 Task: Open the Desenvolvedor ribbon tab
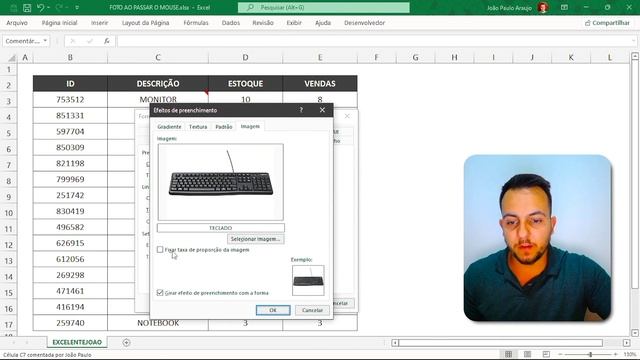[x=364, y=23]
